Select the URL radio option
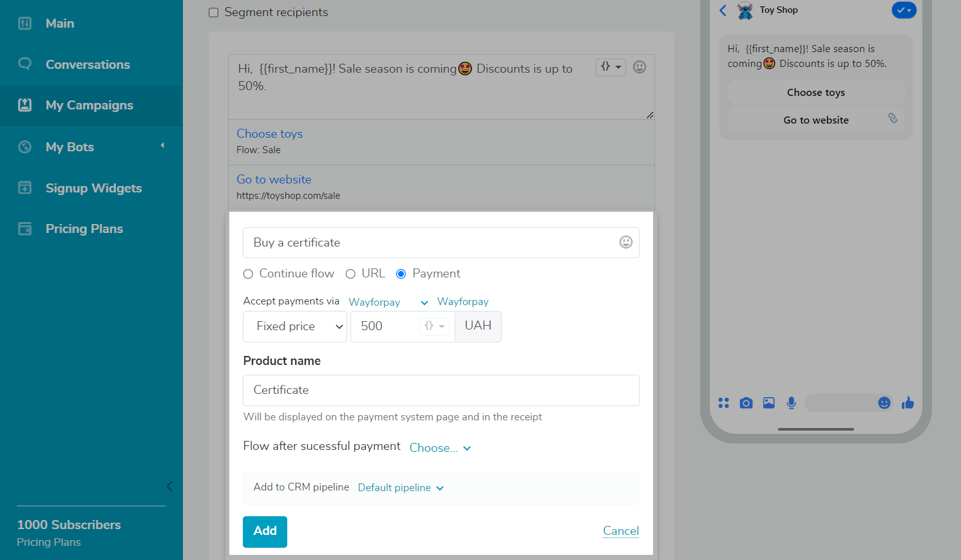The image size is (961, 560). pyautogui.click(x=350, y=274)
